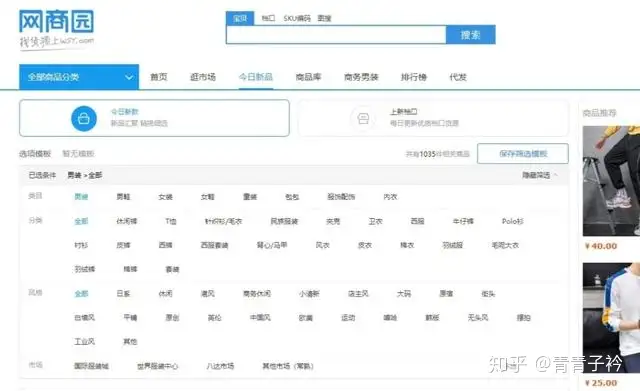Pick the 日系 style filter
The height and width of the screenshot is (391, 640).
(x=123, y=293)
